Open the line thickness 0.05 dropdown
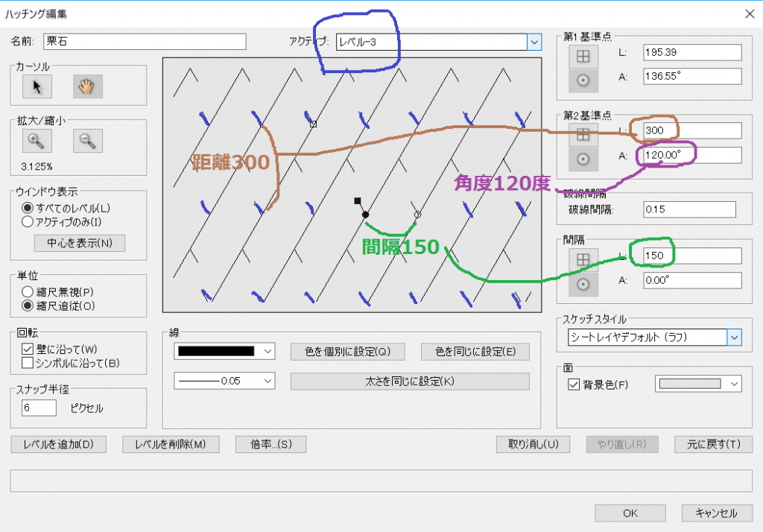 click(x=224, y=381)
